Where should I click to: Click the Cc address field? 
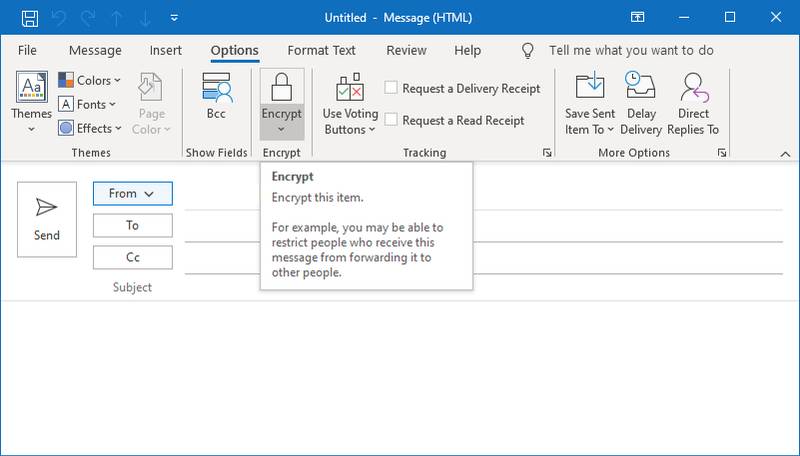coord(484,258)
